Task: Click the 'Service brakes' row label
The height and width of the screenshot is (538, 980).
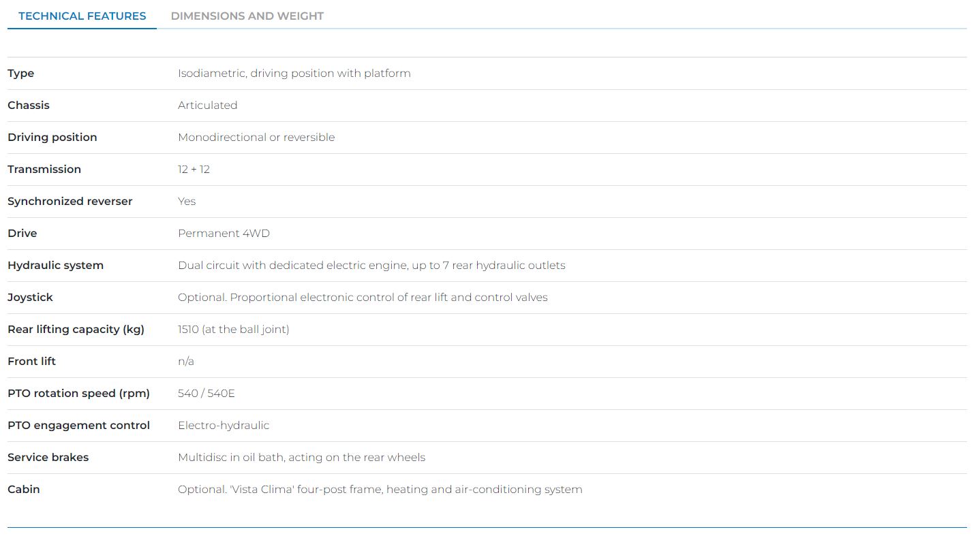Action: coord(48,458)
